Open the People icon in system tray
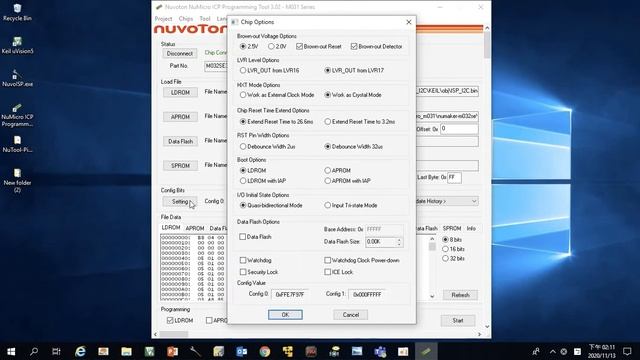640x360 pixels. point(536,351)
